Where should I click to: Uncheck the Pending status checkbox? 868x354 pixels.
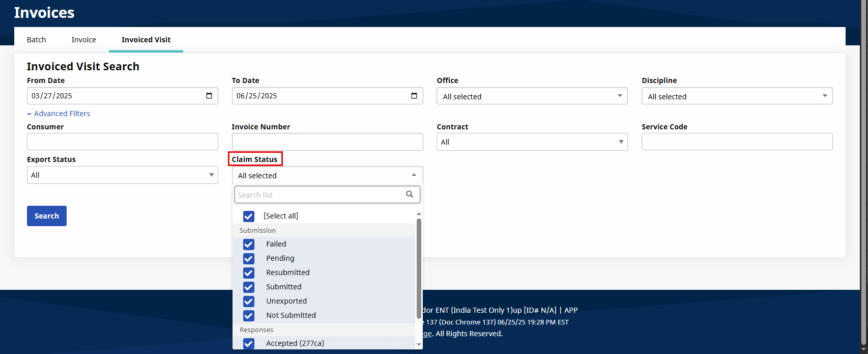[249, 259]
